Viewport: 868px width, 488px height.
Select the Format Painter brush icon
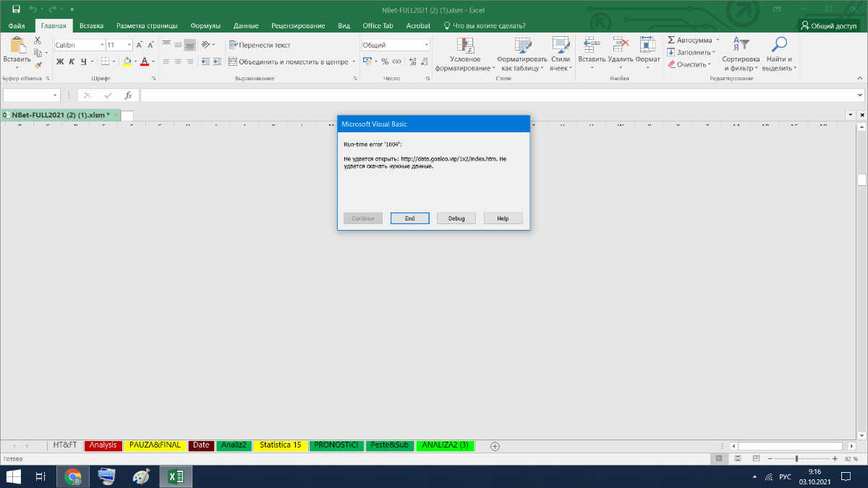click(x=38, y=65)
